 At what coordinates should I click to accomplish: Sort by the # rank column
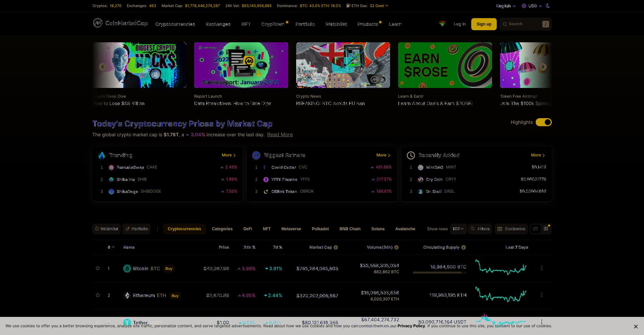pyautogui.click(x=111, y=247)
